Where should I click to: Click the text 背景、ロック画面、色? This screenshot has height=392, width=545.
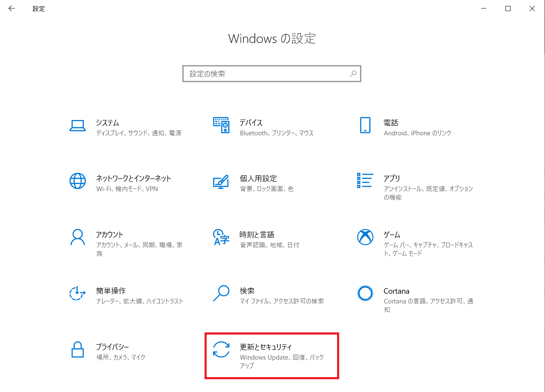(x=267, y=189)
